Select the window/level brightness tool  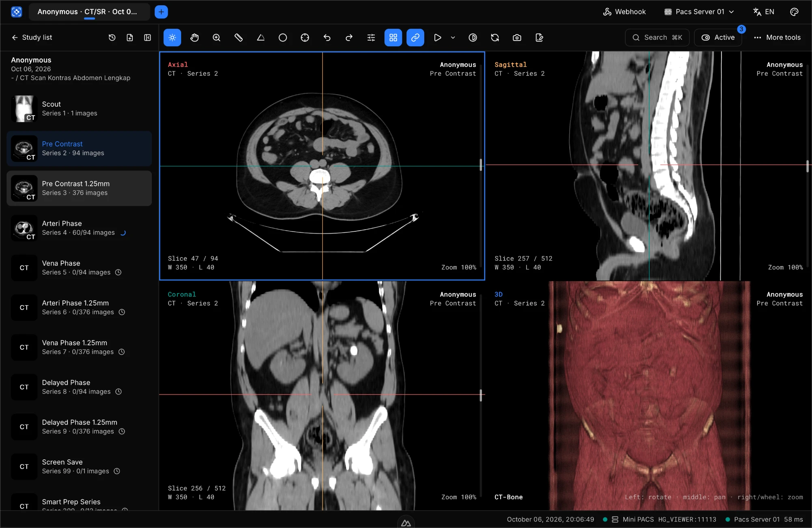point(172,37)
